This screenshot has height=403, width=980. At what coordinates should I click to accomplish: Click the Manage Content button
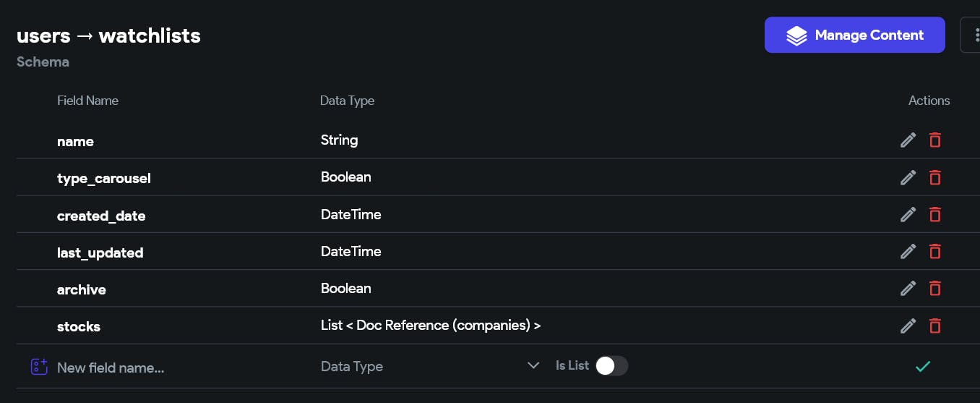point(854,35)
